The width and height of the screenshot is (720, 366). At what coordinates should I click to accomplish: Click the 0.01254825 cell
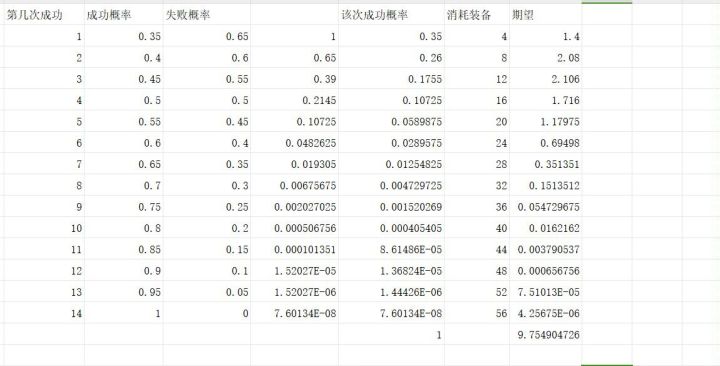tap(391, 164)
